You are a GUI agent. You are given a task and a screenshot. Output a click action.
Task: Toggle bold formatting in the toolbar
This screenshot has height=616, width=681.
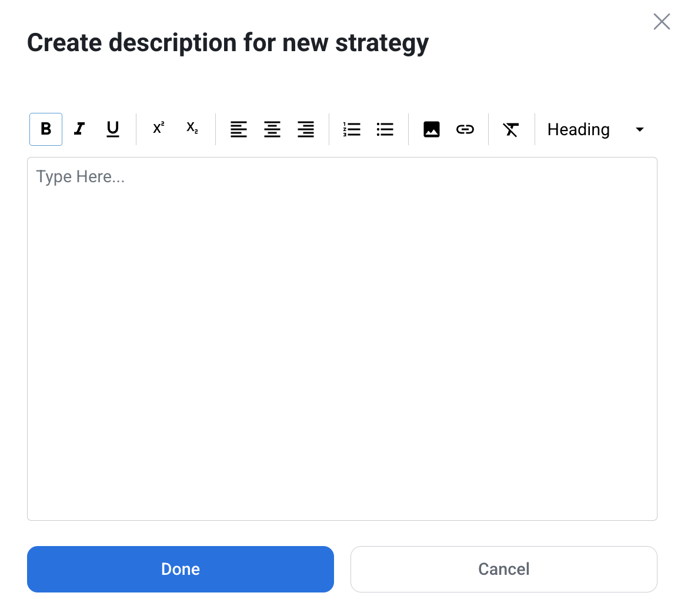tap(46, 129)
